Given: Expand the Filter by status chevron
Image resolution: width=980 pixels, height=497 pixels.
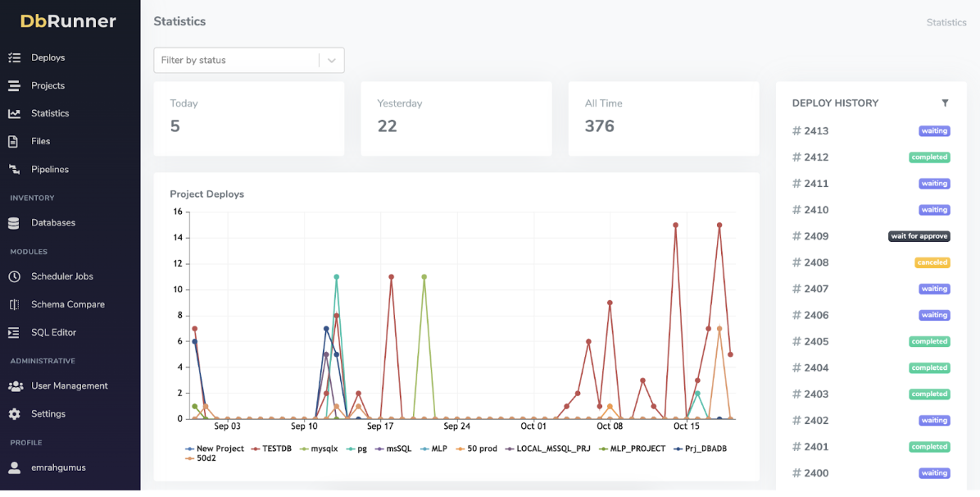Looking at the screenshot, I should [332, 60].
